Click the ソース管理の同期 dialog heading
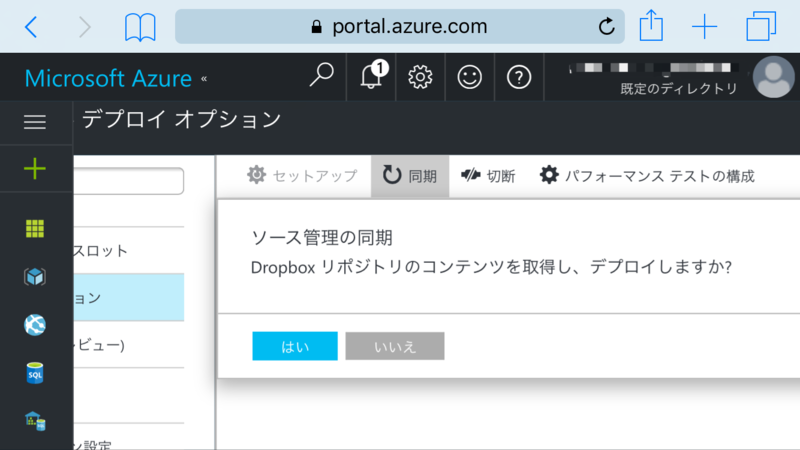 tap(322, 238)
